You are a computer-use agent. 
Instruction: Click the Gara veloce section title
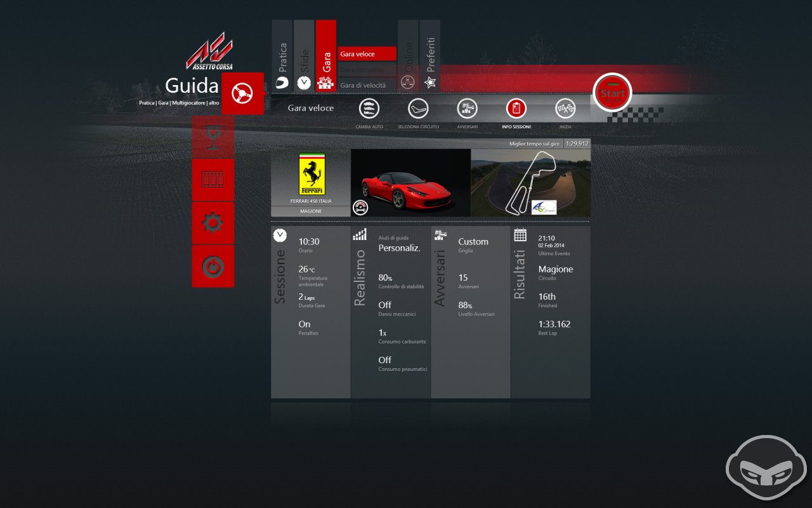point(311,108)
